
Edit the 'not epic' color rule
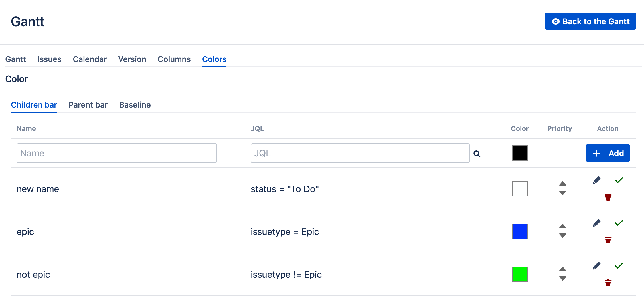[597, 266]
